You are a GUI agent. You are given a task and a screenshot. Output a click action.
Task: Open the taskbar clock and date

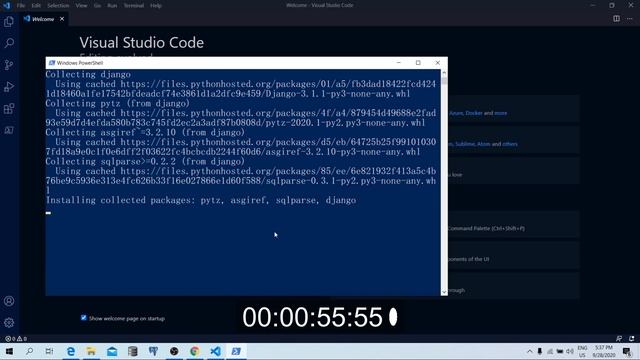point(604,351)
